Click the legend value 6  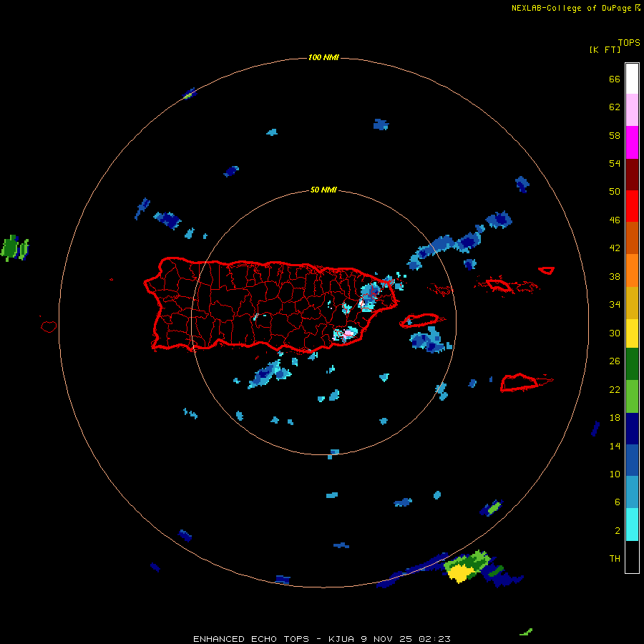(618, 502)
